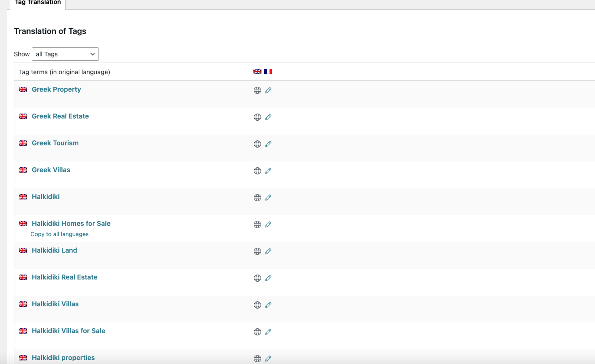Click the globe icon for Greek Property
The width and height of the screenshot is (595, 364).
[x=257, y=90]
